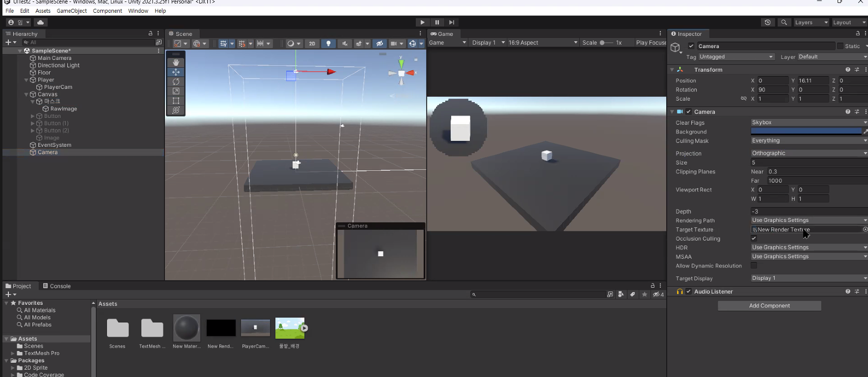This screenshot has height=377, width=868.
Task: Open the Gizmos dropdown in Scene
Action: (421, 43)
